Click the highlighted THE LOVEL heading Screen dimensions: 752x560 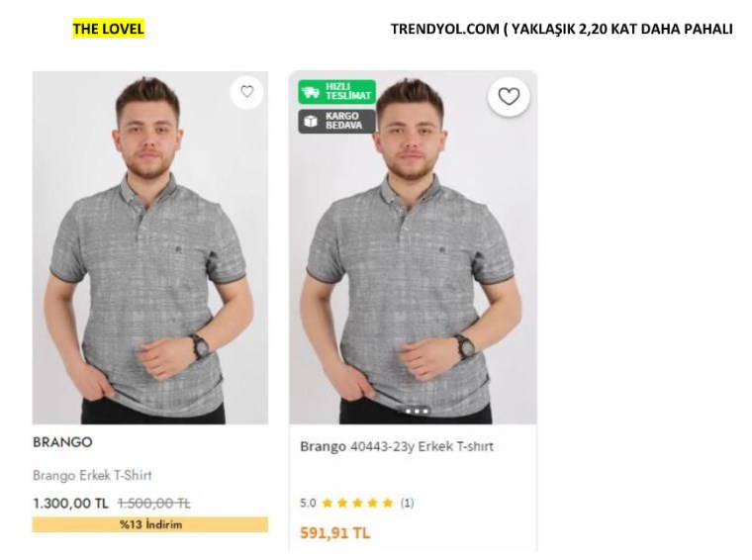point(108,29)
